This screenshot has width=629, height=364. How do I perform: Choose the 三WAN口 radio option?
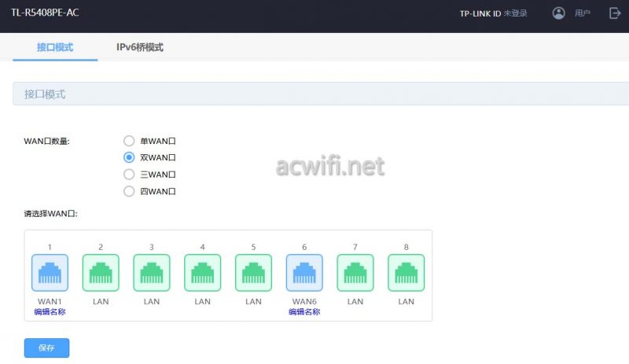[x=129, y=174]
